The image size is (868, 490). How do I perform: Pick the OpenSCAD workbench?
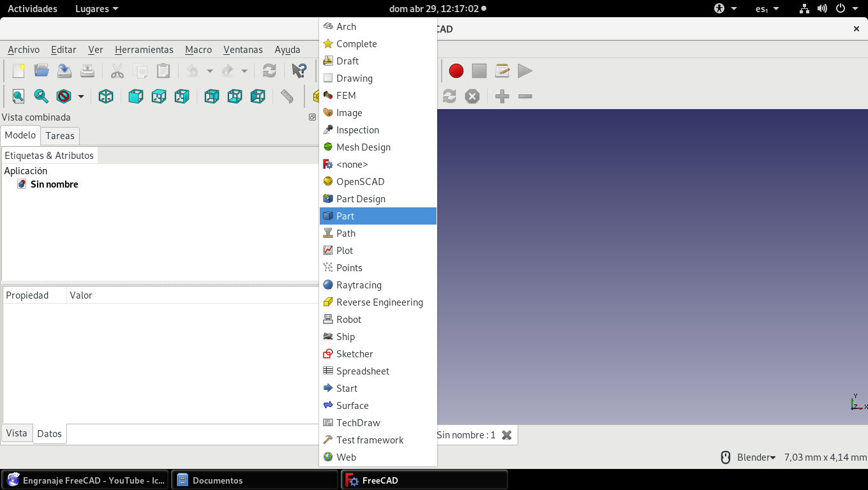point(378,181)
